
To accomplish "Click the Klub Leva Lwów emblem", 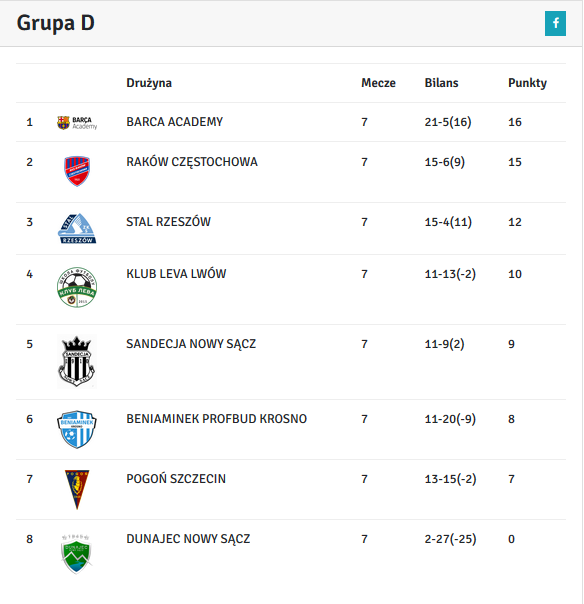I will coord(77,287).
